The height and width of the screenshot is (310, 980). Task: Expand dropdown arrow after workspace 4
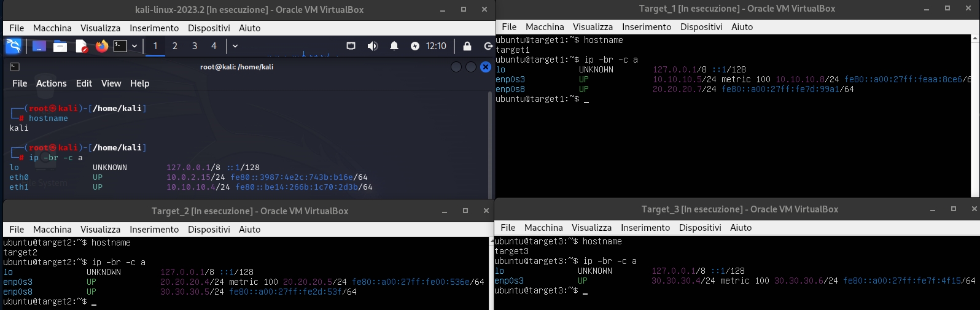click(x=235, y=46)
